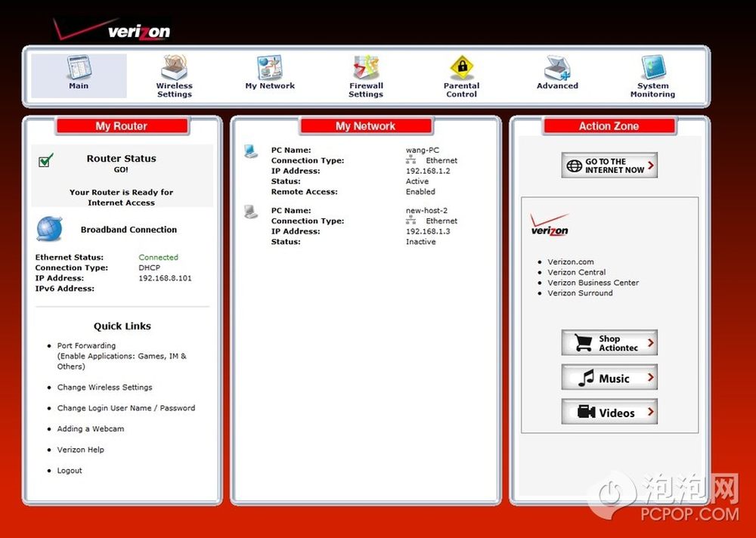This screenshot has width=756, height=538.
Task: Open the Main page icon
Action: coord(79,67)
